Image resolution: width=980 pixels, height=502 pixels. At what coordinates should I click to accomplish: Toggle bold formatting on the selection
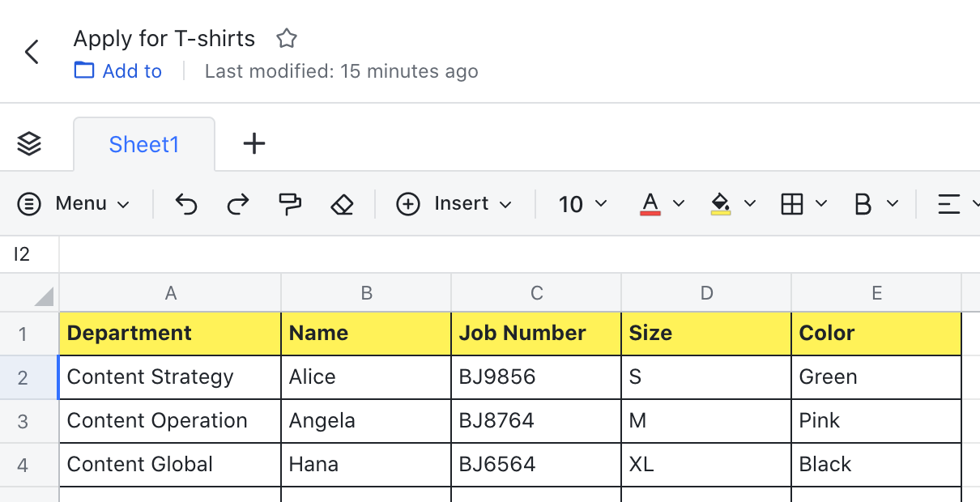tap(864, 204)
